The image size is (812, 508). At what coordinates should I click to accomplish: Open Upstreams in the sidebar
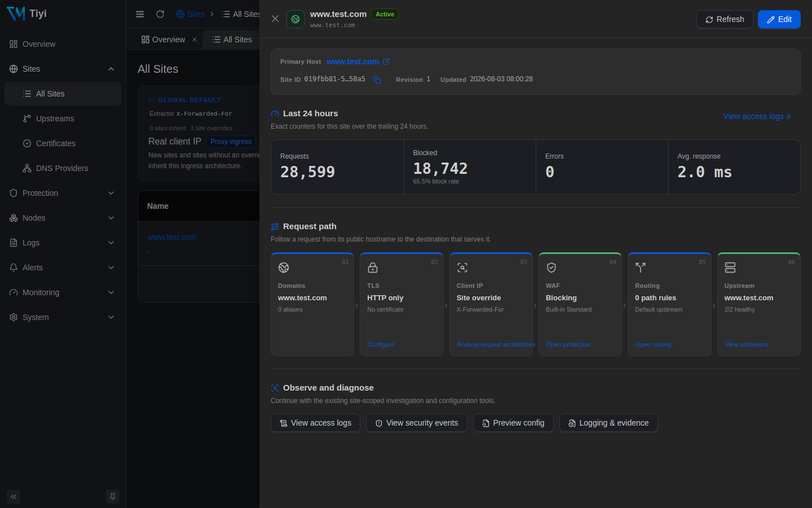point(63,119)
